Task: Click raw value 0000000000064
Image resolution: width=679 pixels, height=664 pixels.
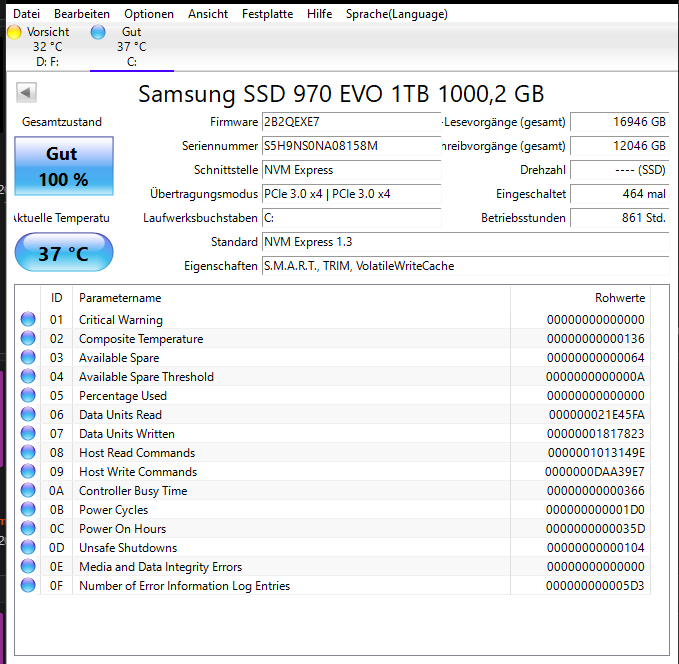Action: pyautogui.click(x=595, y=358)
